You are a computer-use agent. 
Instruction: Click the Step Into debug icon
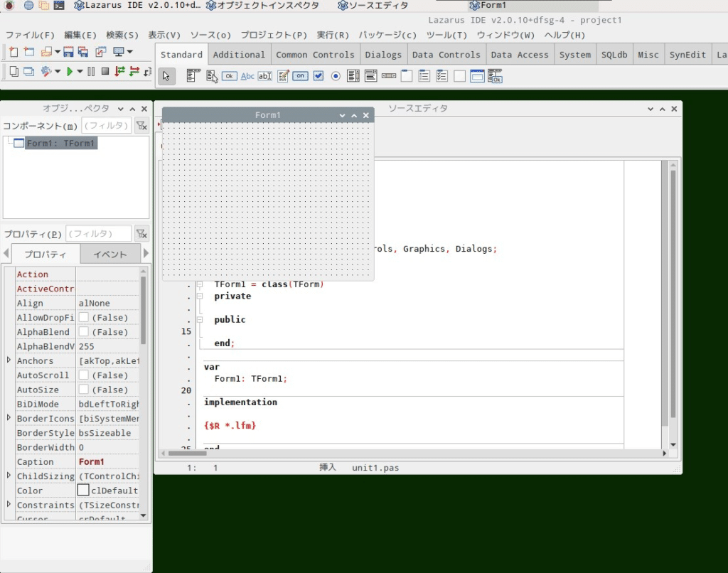(119, 72)
